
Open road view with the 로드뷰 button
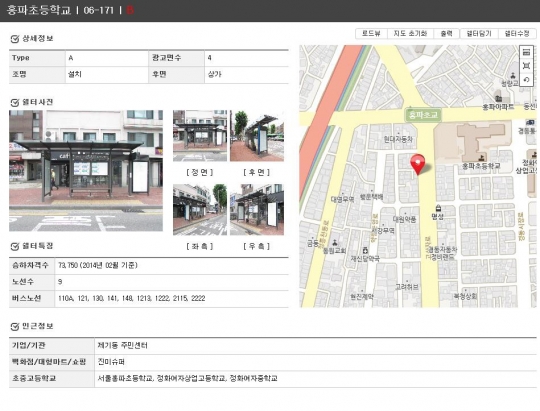371,33
